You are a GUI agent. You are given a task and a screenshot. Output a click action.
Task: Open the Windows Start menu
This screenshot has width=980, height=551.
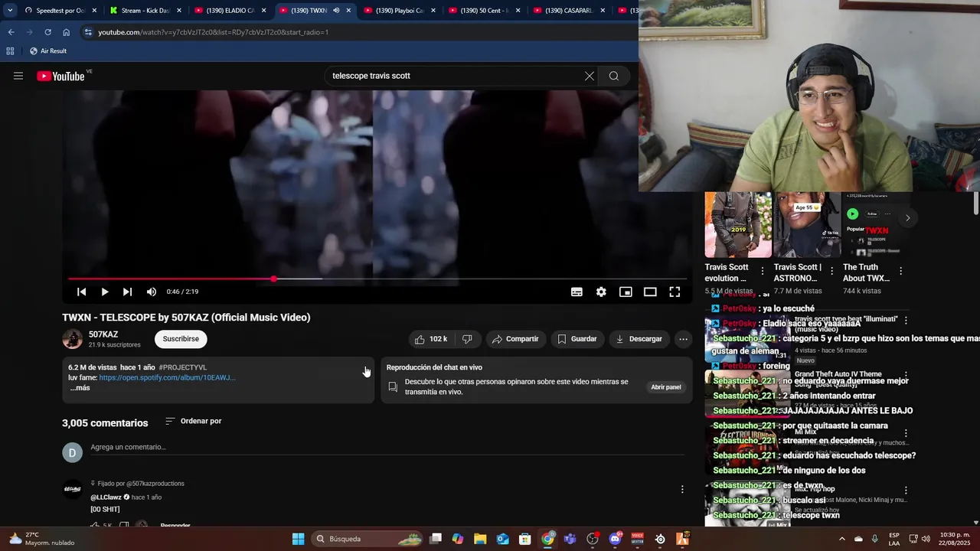298,539
